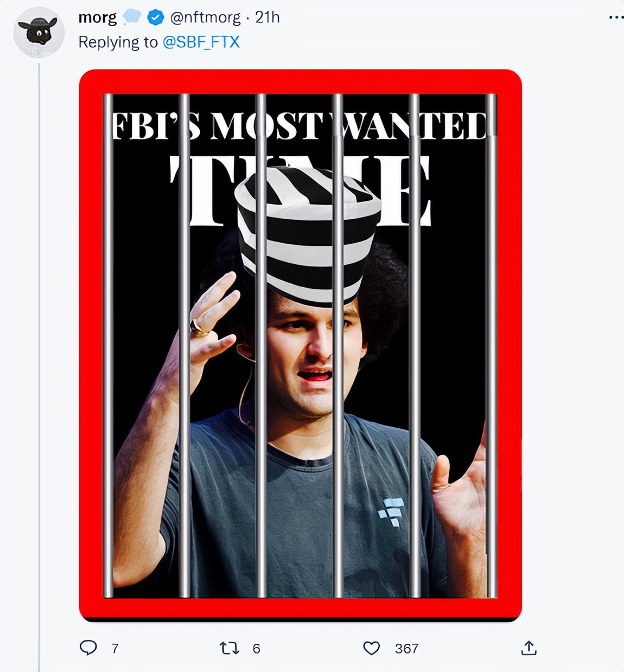Viewport: 624px width, 672px height.
Task: Click the 21h tweet timestamp
Action: 268,18
